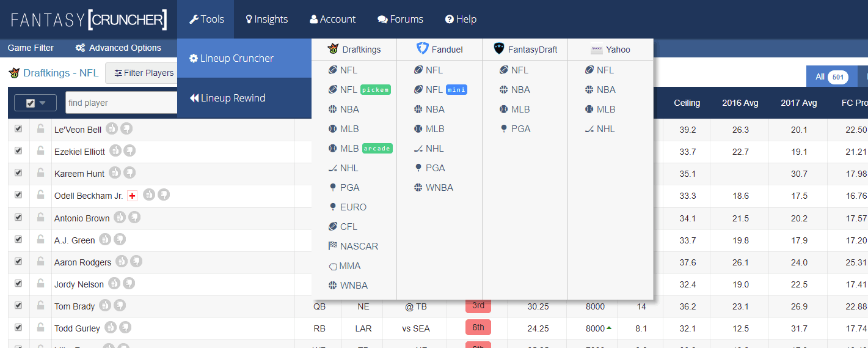Click thumbs up icon for Le'Veon Bell
Viewport: 868px width, 348px height.
[111, 128]
